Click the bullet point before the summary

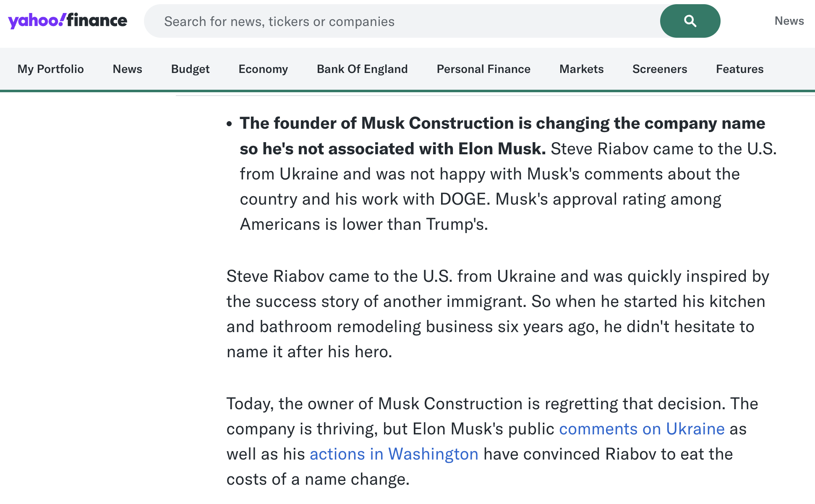(x=229, y=124)
